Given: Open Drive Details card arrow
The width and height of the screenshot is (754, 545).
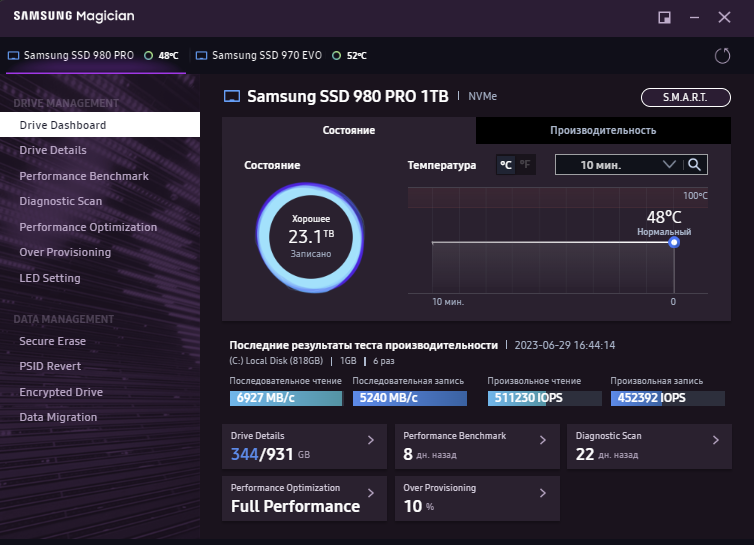Looking at the screenshot, I should (x=371, y=440).
